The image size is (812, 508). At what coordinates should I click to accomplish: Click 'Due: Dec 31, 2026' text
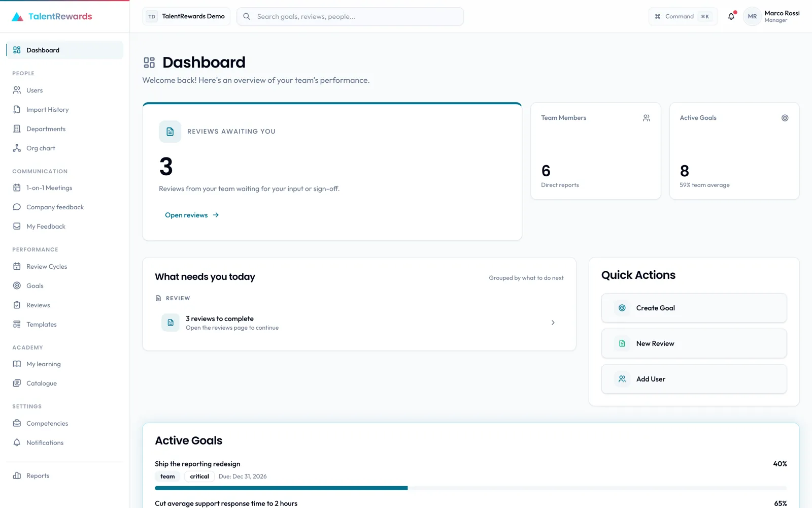pos(243,477)
